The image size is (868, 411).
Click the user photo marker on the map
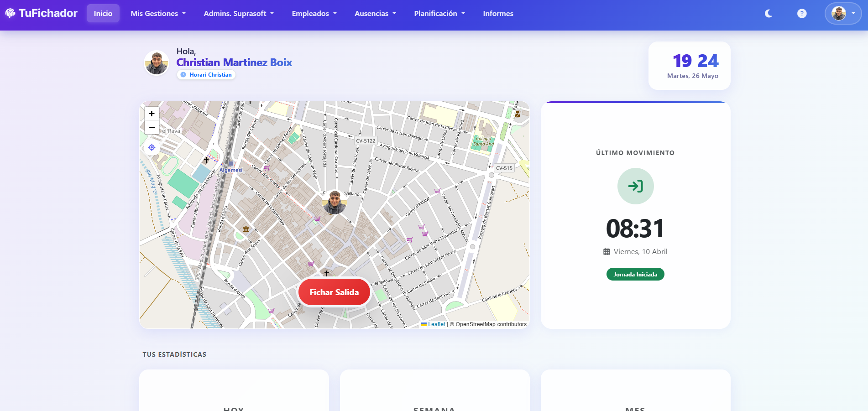[x=335, y=203]
